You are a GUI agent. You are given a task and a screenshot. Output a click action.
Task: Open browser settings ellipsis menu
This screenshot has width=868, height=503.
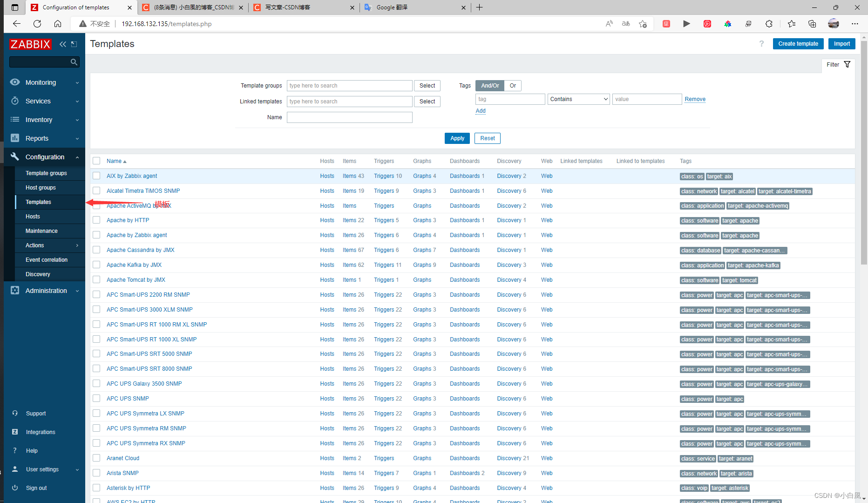[854, 24]
